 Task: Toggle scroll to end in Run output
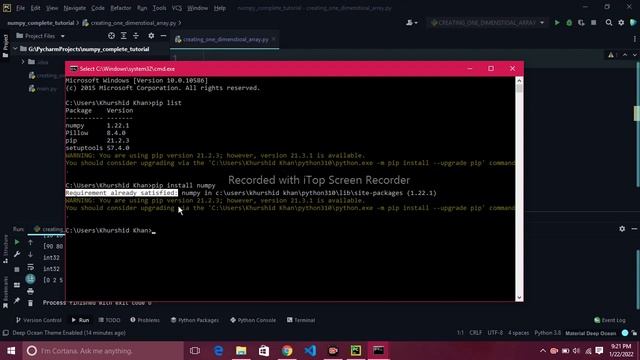tap(30, 279)
